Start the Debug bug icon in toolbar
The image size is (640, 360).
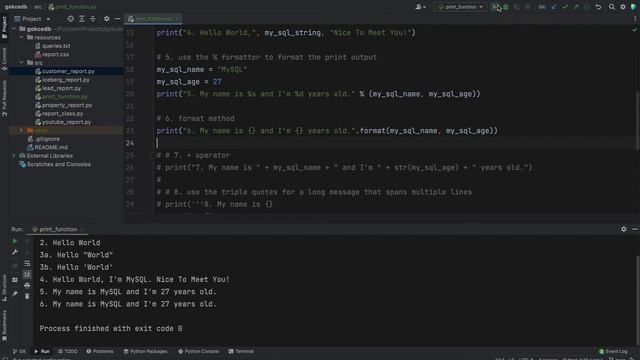(506, 7)
